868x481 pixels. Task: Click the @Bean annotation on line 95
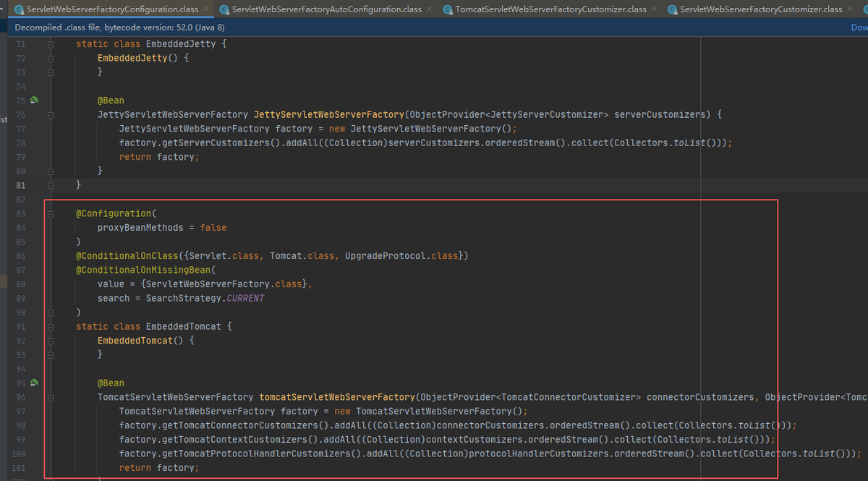point(111,383)
